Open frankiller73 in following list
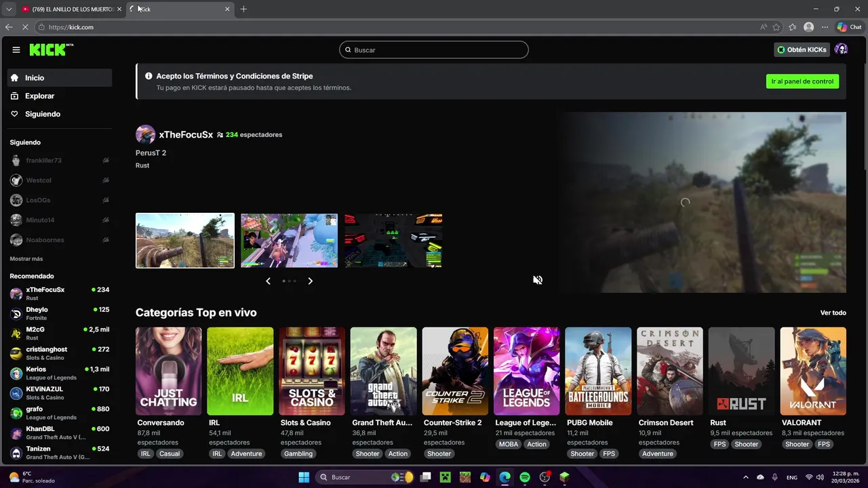 pyautogui.click(x=60, y=161)
